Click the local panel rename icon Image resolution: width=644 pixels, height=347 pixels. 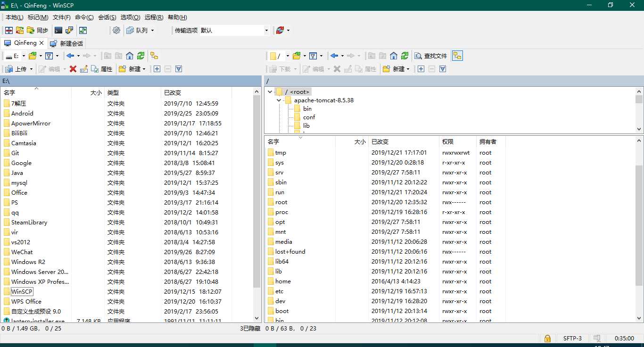pos(84,69)
